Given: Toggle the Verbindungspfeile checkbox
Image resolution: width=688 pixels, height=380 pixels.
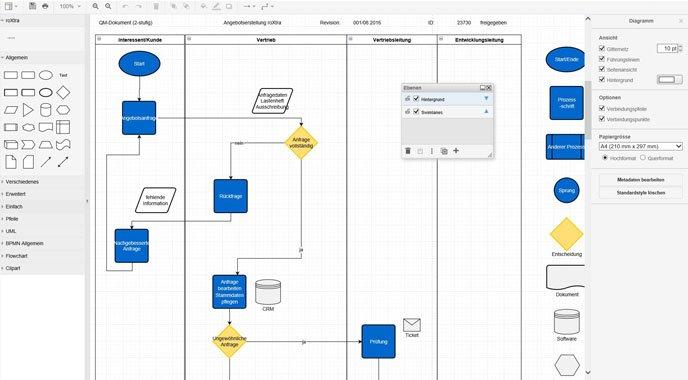Looking at the screenshot, I should click(x=602, y=108).
